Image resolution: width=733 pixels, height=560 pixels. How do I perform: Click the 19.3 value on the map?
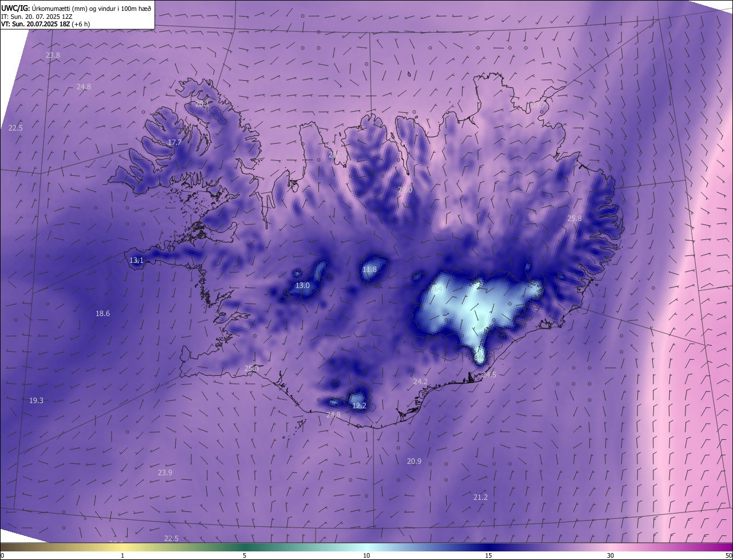36,401
